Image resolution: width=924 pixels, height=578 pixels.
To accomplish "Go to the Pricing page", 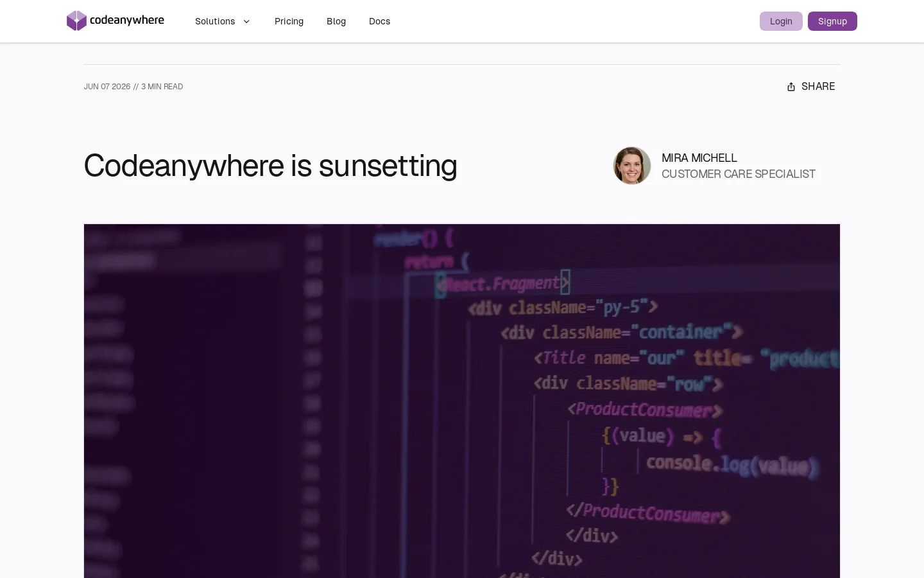I will click(289, 21).
